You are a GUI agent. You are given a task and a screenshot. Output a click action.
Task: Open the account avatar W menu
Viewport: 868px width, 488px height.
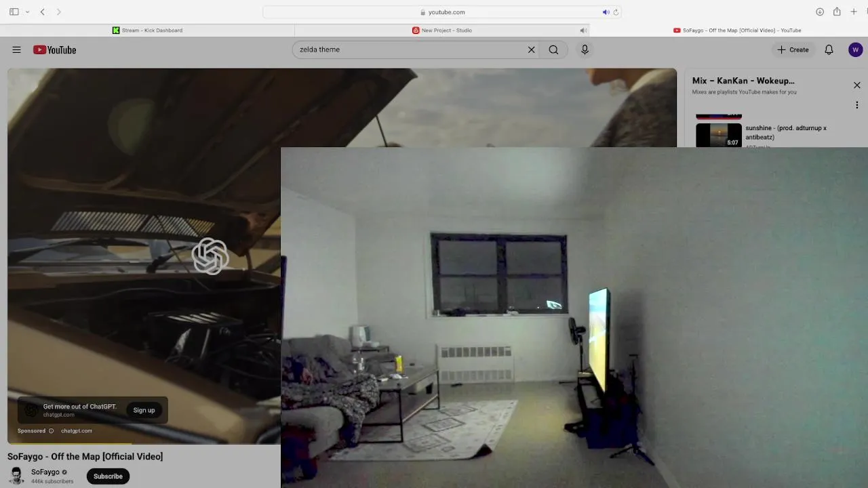coord(855,49)
